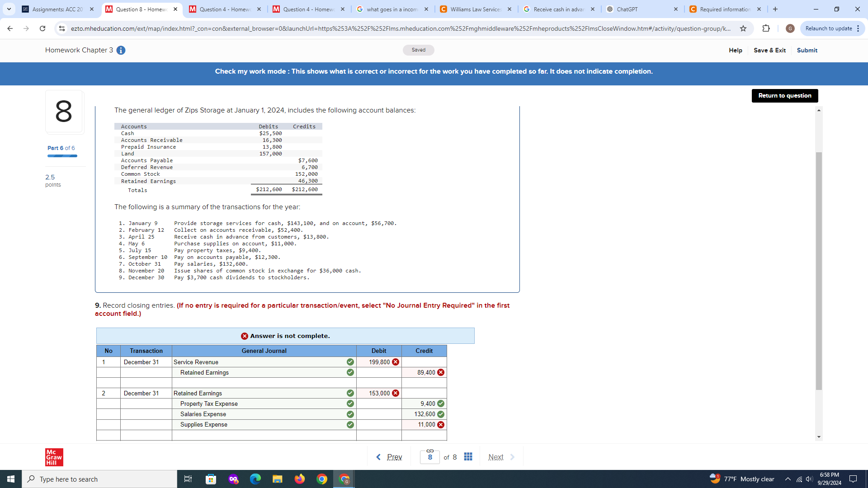This screenshot has height=488, width=868.
Task: Open File Explorer from the taskbar
Action: point(277,479)
